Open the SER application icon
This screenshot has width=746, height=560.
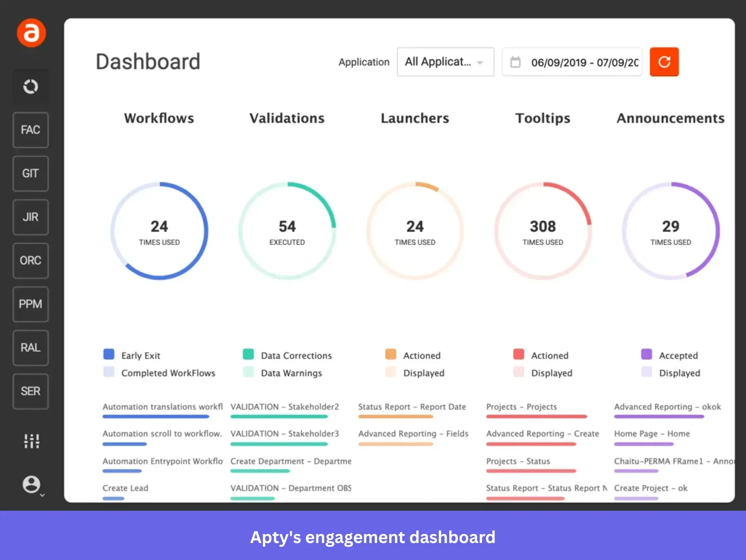point(31,391)
